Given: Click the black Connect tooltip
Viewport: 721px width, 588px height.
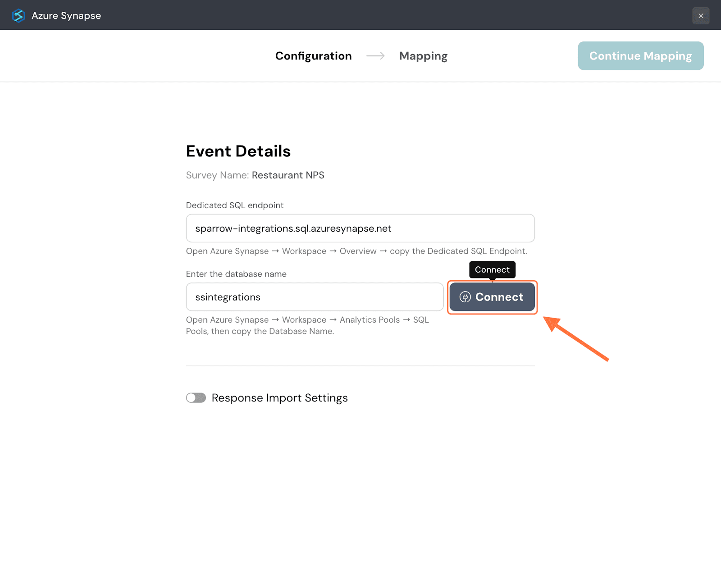Looking at the screenshot, I should coord(492,269).
